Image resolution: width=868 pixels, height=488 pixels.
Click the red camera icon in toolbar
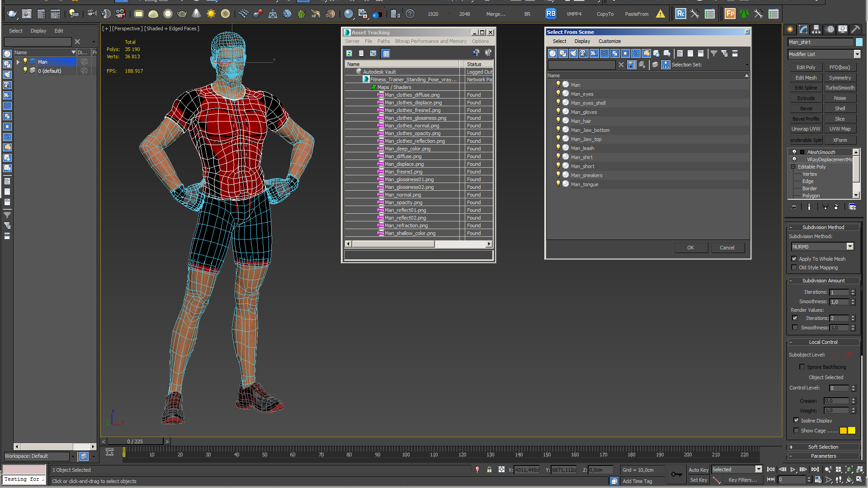pos(120,14)
